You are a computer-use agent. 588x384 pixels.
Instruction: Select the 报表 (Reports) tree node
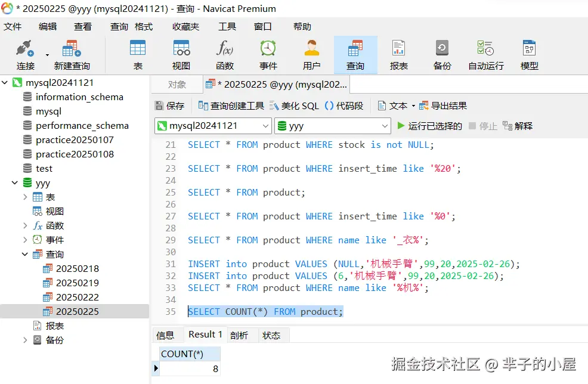(54, 326)
